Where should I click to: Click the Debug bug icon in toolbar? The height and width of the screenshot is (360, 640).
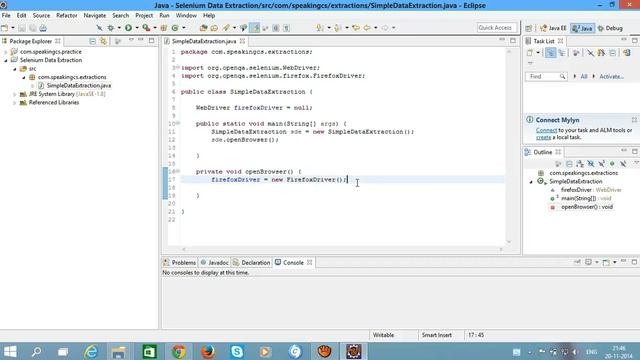(x=111, y=28)
